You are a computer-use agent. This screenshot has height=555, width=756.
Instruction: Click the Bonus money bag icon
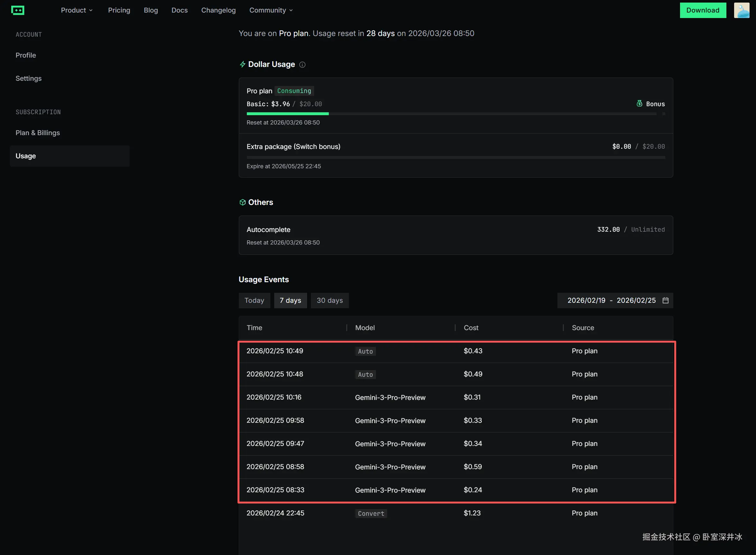point(639,104)
